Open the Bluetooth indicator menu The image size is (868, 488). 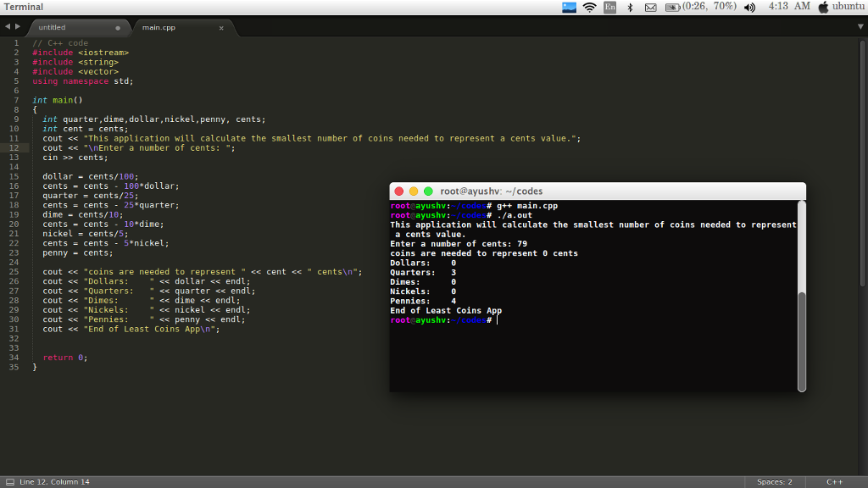(630, 7)
